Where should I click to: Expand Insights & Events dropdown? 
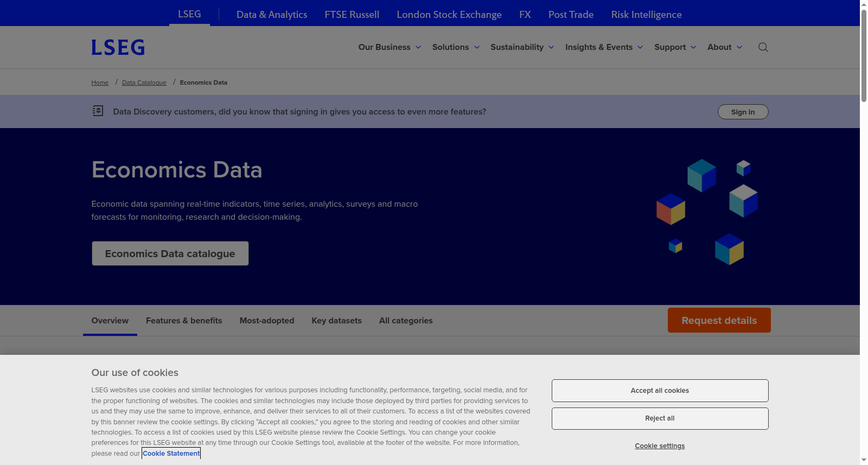(604, 47)
